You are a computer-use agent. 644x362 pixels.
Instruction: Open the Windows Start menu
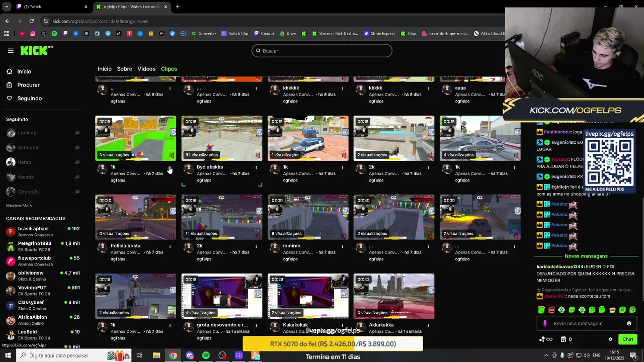pos(8,355)
